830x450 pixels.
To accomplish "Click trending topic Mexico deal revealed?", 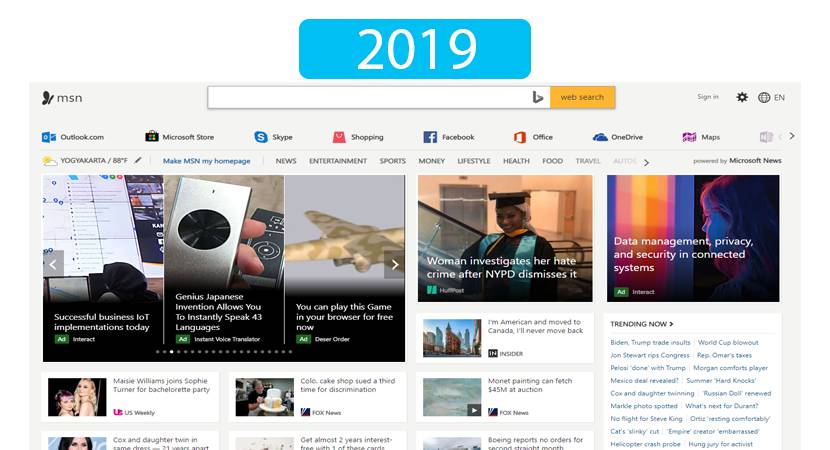I will [644, 381].
